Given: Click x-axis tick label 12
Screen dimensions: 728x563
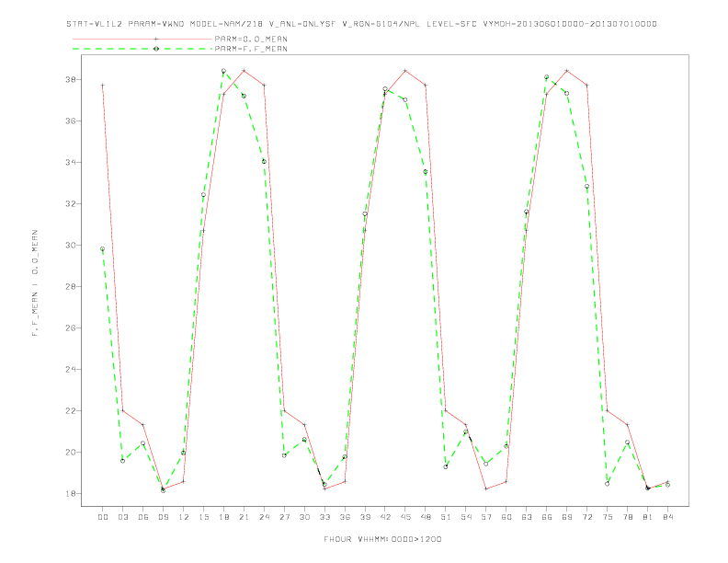Looking at the screenshot, I should pos(184,517).
